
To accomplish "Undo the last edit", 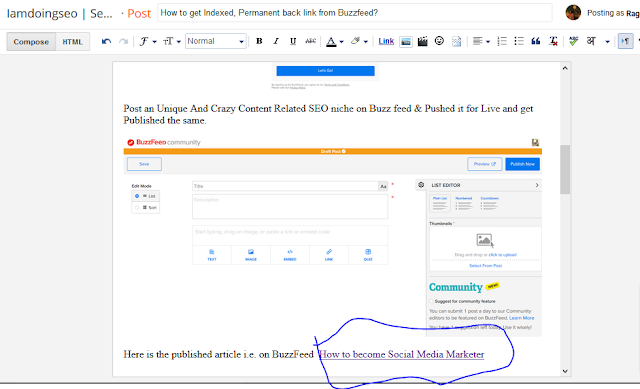I will click(106, 41).
